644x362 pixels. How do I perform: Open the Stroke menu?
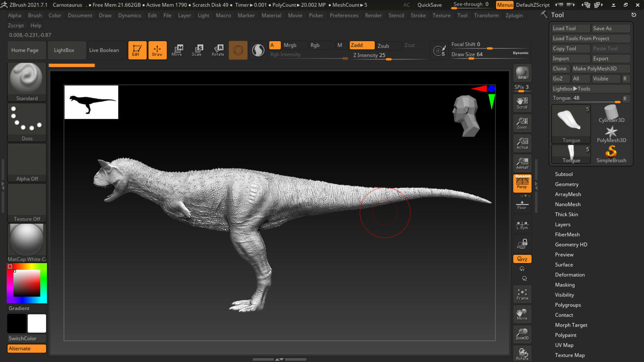(x=418, y=15)
